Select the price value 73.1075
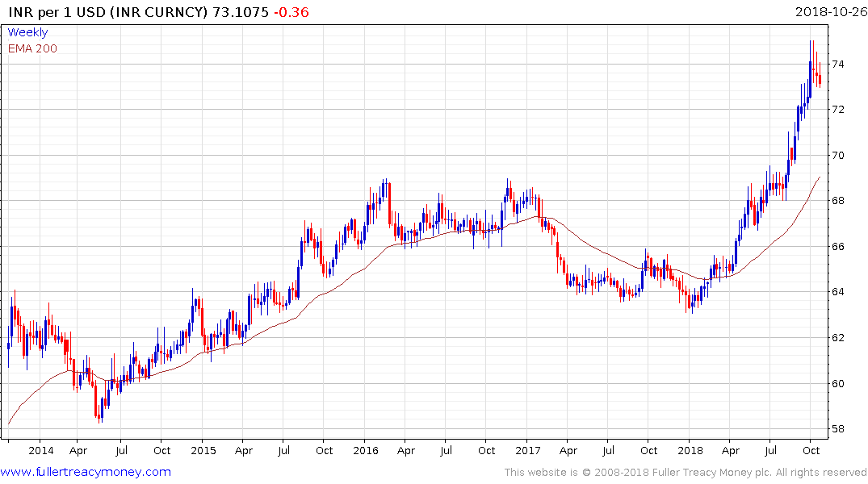The height and width of the screenshot is (484, 868). click(241, 12)
